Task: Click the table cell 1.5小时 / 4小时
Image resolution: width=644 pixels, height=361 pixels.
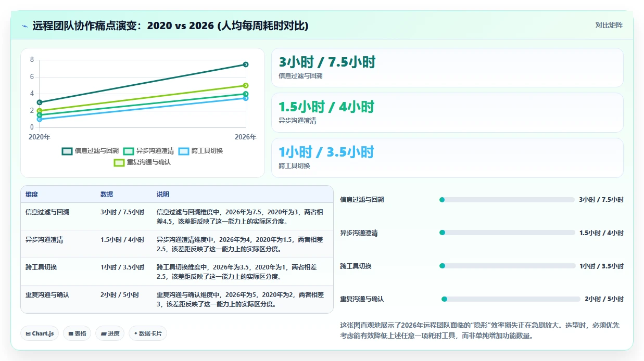Action: point(122,240)
